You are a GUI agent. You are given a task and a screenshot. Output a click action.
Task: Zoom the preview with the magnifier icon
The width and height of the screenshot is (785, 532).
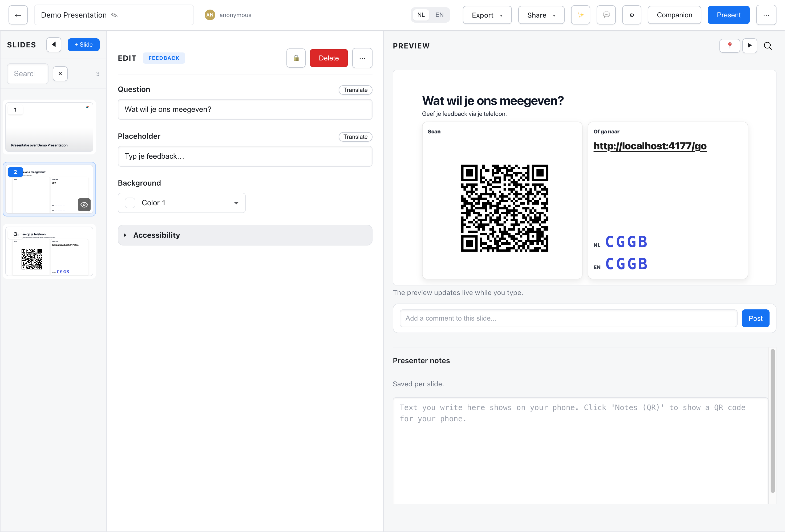tap(768, 46)
